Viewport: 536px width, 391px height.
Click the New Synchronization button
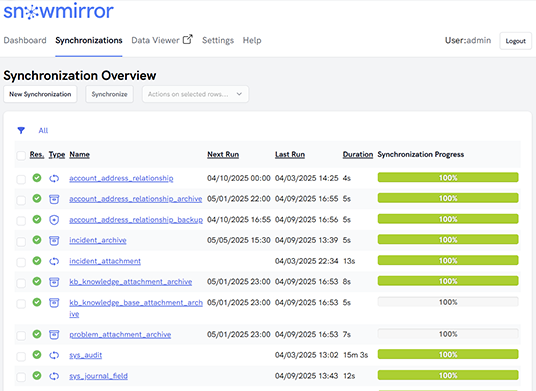(40, 94)
